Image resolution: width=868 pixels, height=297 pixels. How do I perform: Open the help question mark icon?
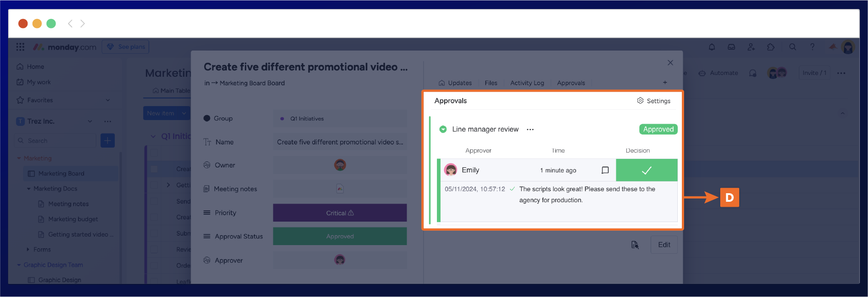tap(812, 47)
